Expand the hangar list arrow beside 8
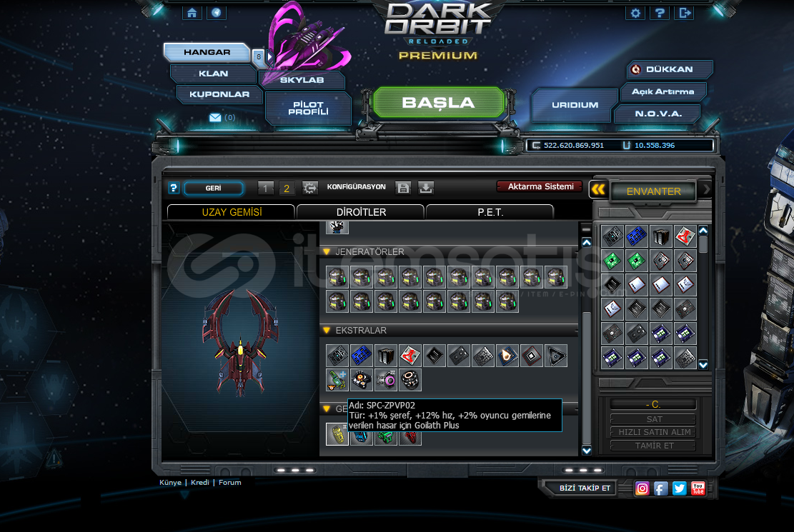 click(270, 56)
